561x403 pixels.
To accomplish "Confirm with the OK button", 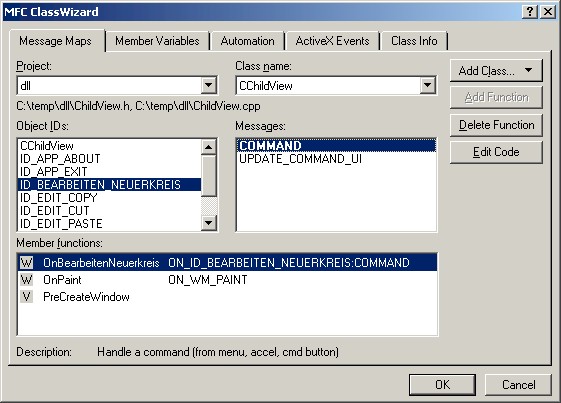I will click(x=442, y=385).
